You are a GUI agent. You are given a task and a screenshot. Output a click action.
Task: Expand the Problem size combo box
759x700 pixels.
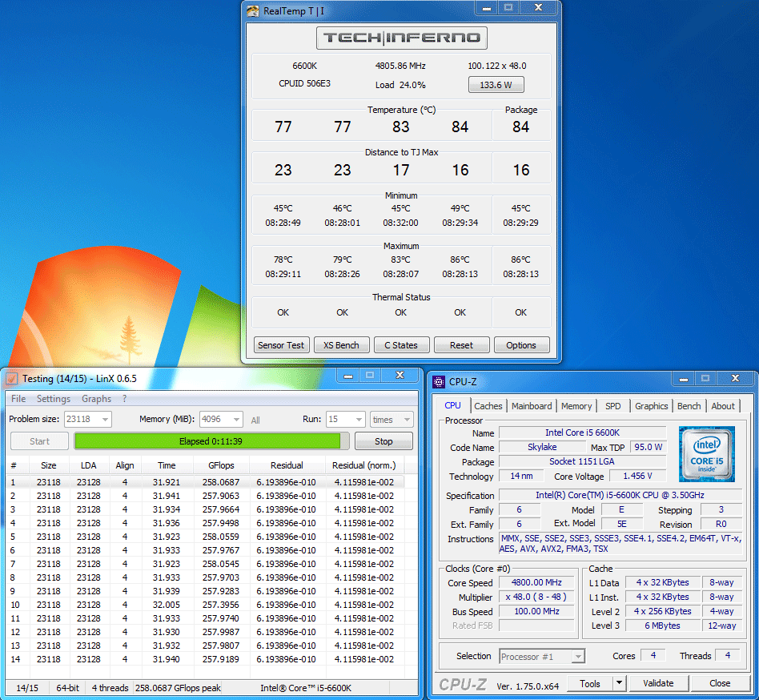[x=105, y=419]
